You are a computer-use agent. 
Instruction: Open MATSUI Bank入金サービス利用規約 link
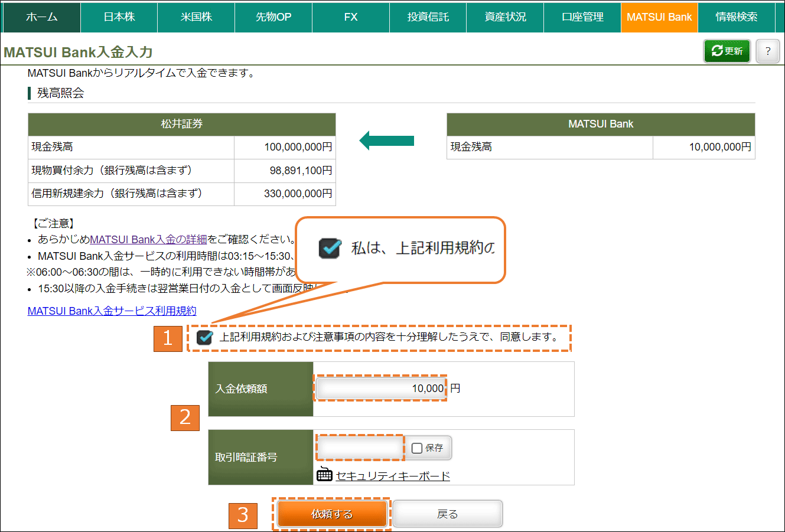pos(112,311)
